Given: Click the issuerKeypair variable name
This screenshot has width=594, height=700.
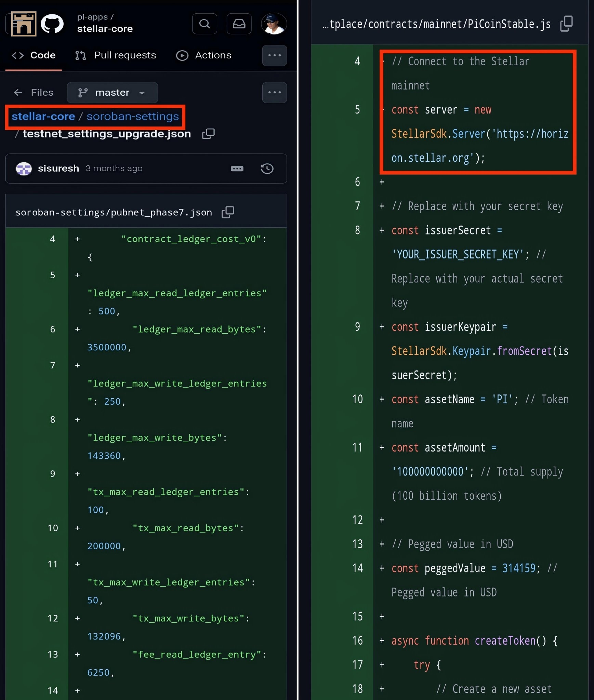Looking at the screenshot, I should (460, 327).
